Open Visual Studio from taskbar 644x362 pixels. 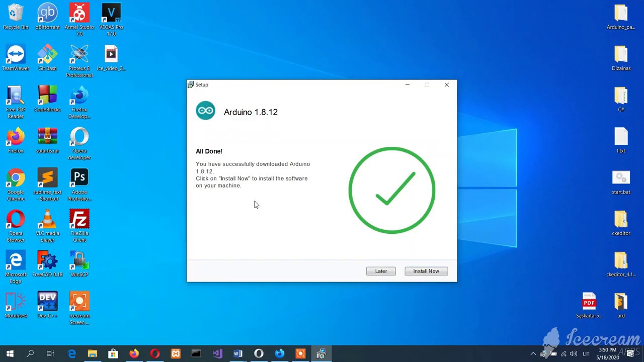(x=217, y=354)
